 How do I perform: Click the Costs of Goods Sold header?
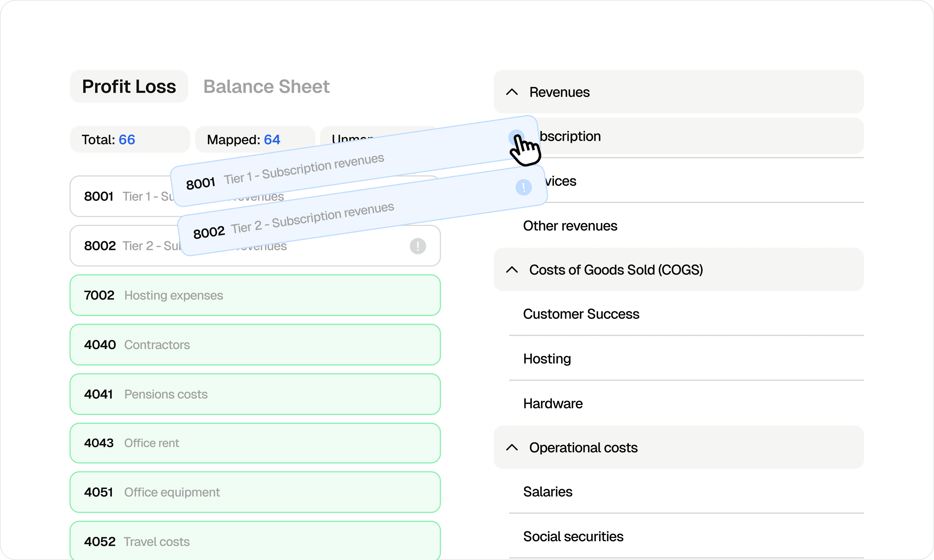pyautogui.click(x=678, y=269)
